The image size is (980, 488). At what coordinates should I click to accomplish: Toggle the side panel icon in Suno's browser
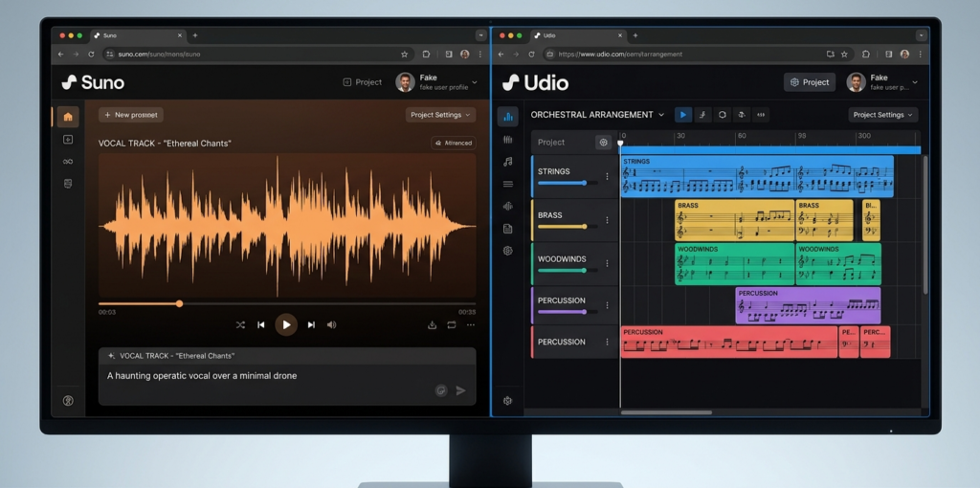click(449, 55)
